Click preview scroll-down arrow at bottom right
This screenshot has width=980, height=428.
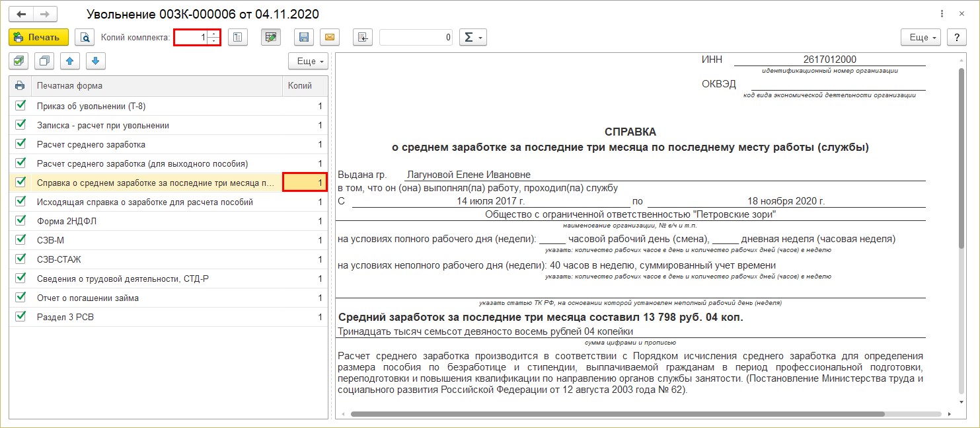coord(961,402)
